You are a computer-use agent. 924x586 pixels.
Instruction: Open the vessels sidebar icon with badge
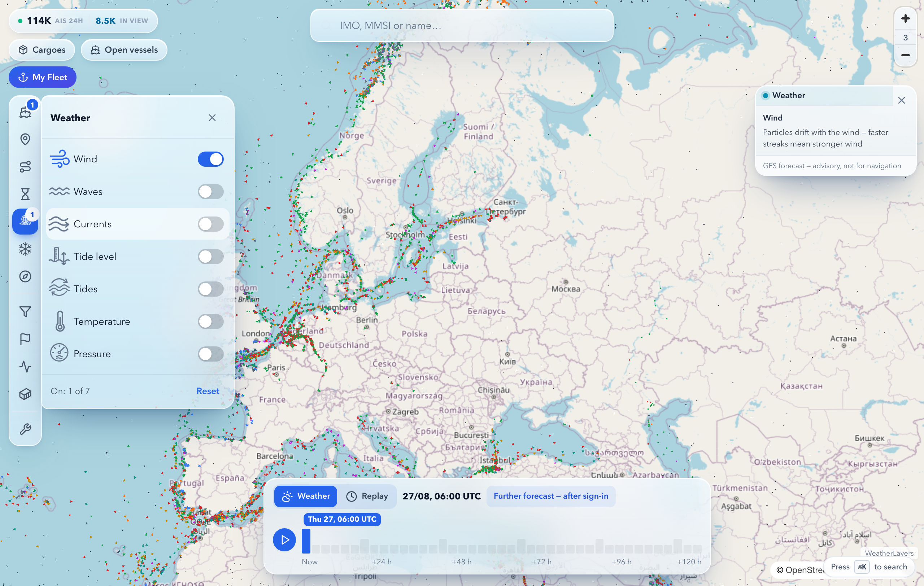[25, 111]
